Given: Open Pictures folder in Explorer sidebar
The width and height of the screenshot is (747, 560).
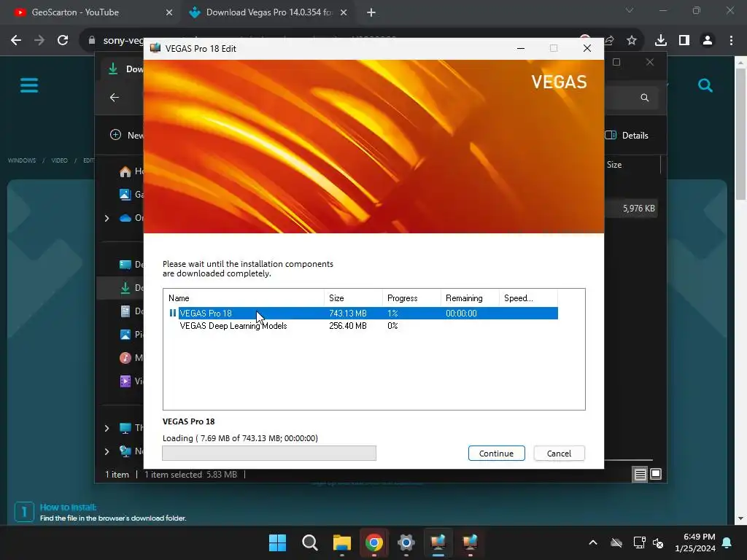Looking at the screenshot, I should [131, 334].
